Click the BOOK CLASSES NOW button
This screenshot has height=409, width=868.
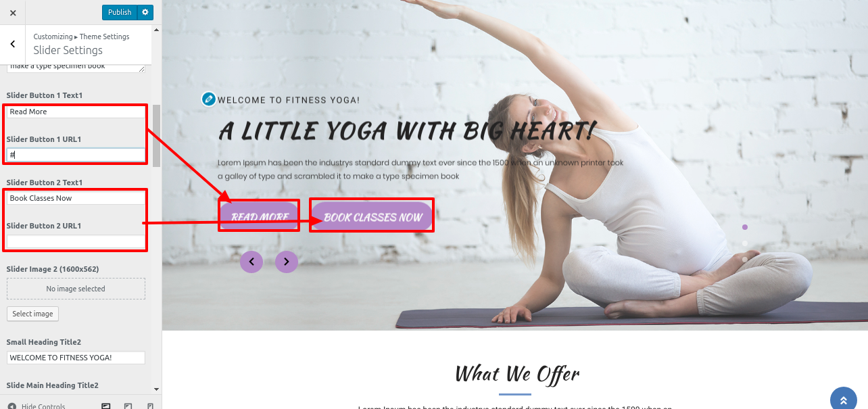click(x=372, y=217)
